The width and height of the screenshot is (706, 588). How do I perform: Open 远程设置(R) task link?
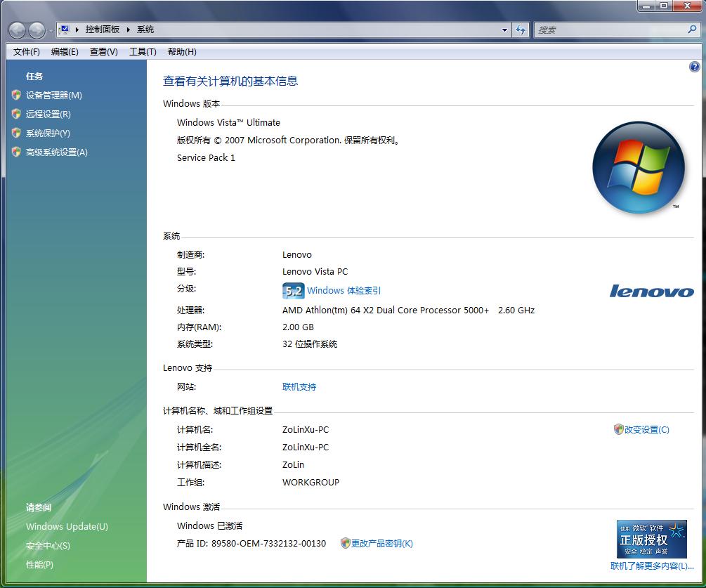tap(48, 114)
